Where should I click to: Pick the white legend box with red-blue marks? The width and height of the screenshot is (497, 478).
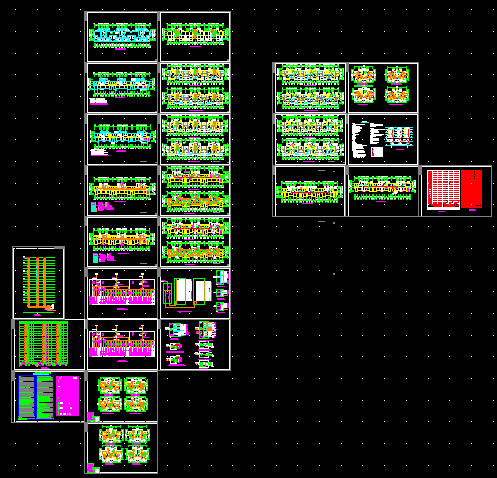click(377, 152)
